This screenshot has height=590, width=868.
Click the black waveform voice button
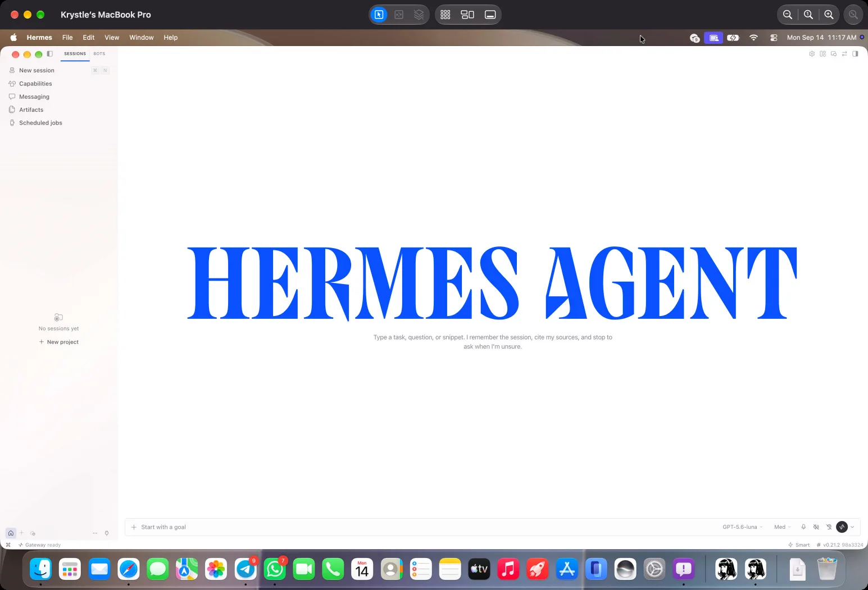coord(842,527)
